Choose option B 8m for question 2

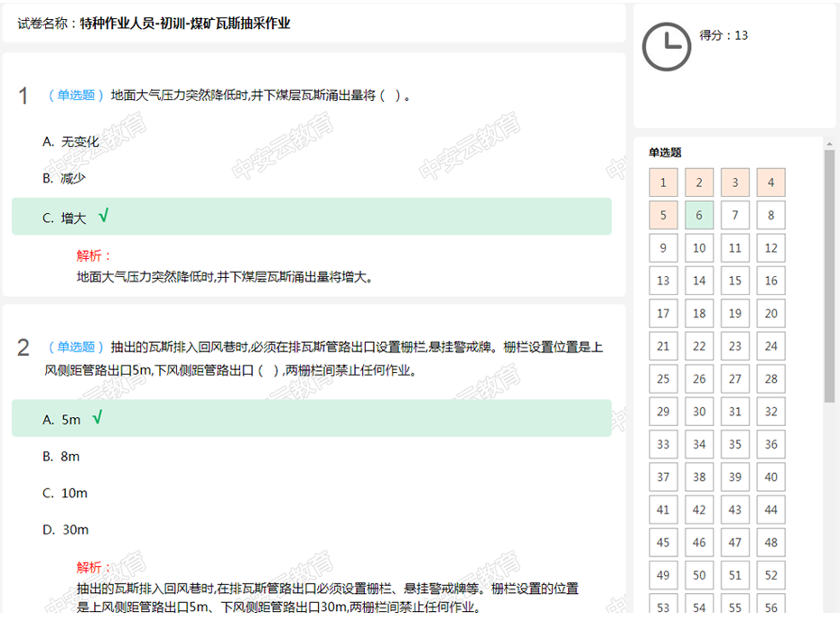61,457
